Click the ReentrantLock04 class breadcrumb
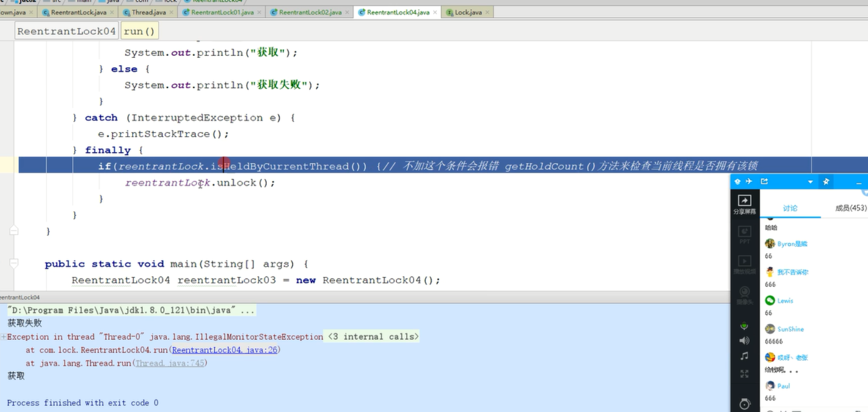Image resolution: width=868 pixels, height=412 pixels. coord(67,31)
